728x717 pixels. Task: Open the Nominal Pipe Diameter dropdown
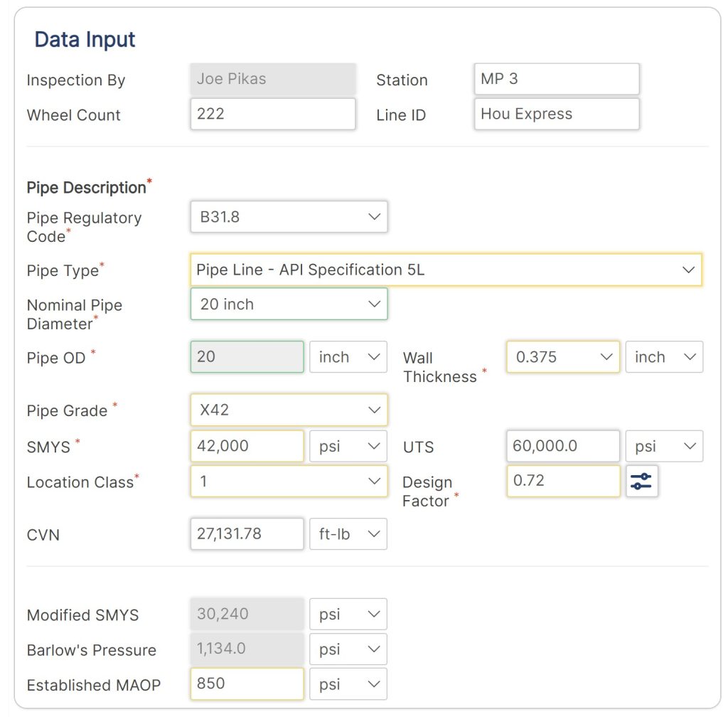tap(288, 304)
